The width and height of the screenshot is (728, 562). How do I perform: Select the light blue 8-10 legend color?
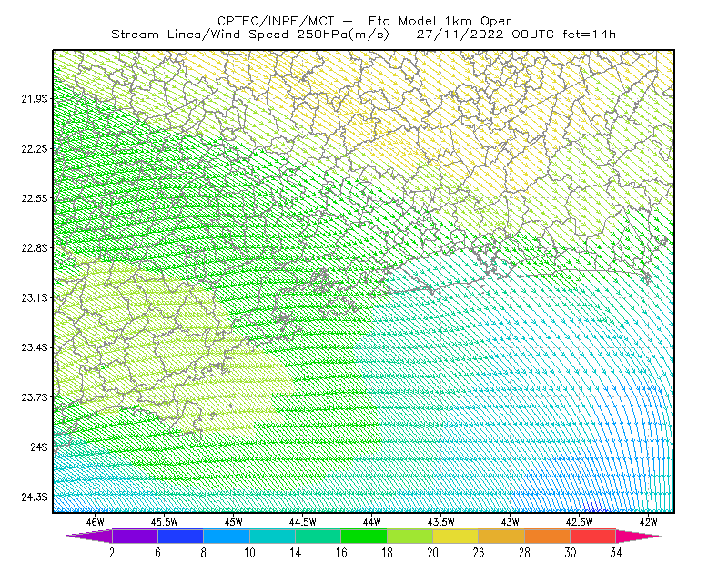tap(226, 536)
